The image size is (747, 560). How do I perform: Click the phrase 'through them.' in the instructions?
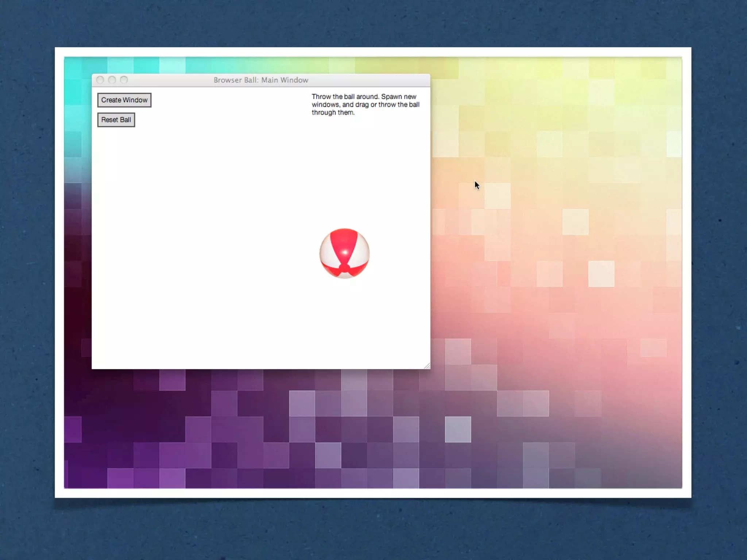coord(333,113)
